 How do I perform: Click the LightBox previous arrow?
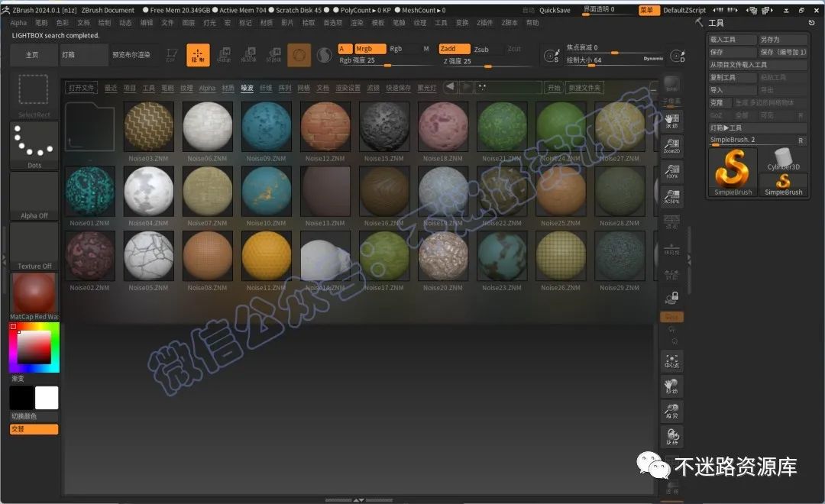450,87
